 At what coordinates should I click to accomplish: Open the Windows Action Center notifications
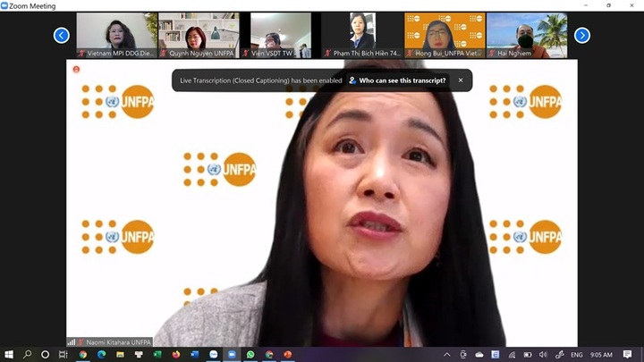point(627,355)
